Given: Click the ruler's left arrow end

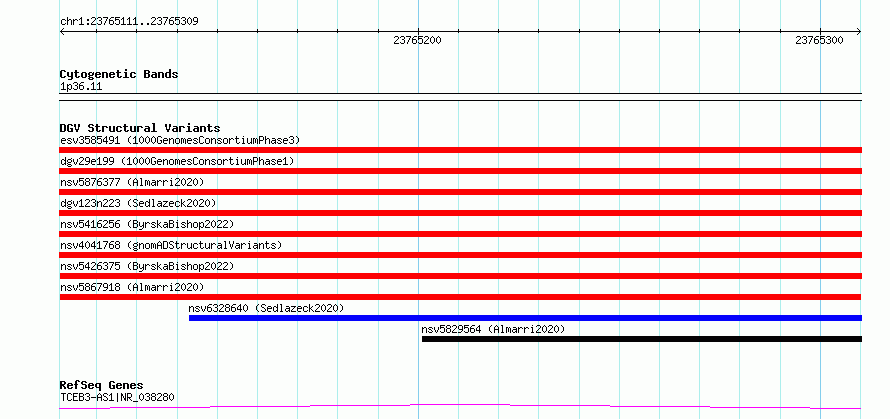Looking at the screenshot, I should pos(62,32).
